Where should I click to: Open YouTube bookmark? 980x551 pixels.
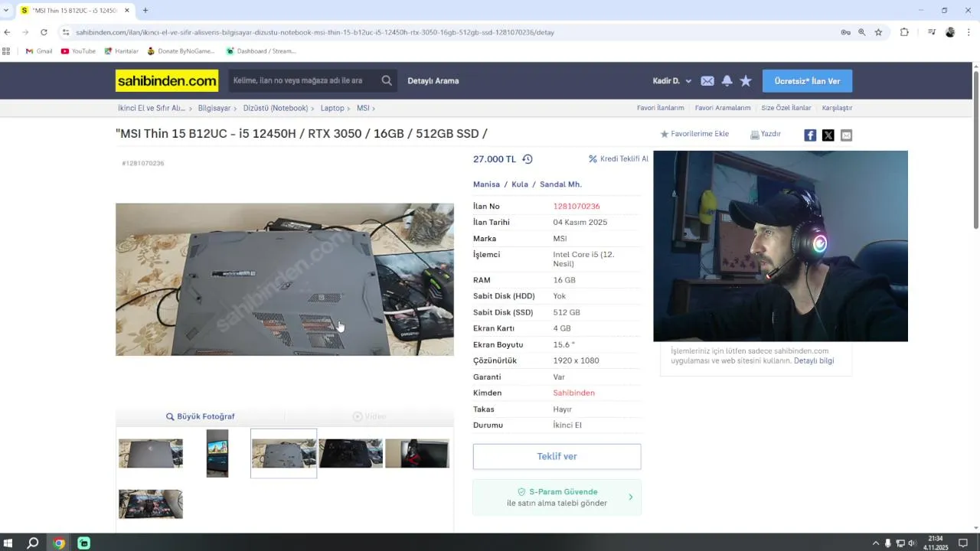[x=78, y=51]
